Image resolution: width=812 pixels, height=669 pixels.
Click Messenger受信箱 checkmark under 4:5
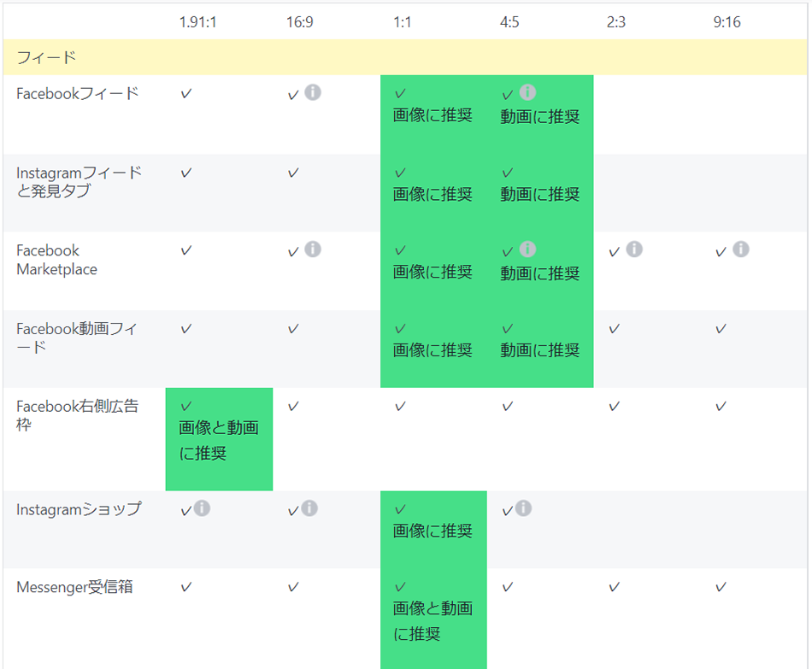click(x=508, y=587)
